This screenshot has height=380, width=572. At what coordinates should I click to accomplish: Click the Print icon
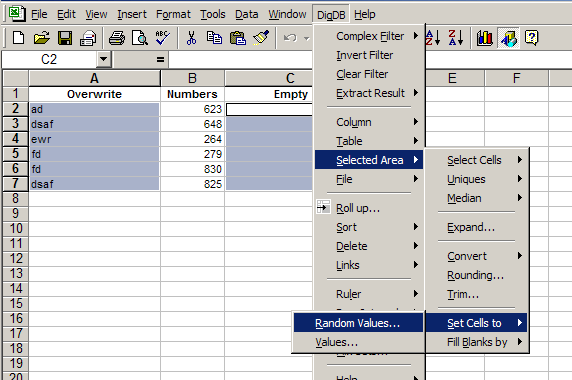[x=117, y=38]
